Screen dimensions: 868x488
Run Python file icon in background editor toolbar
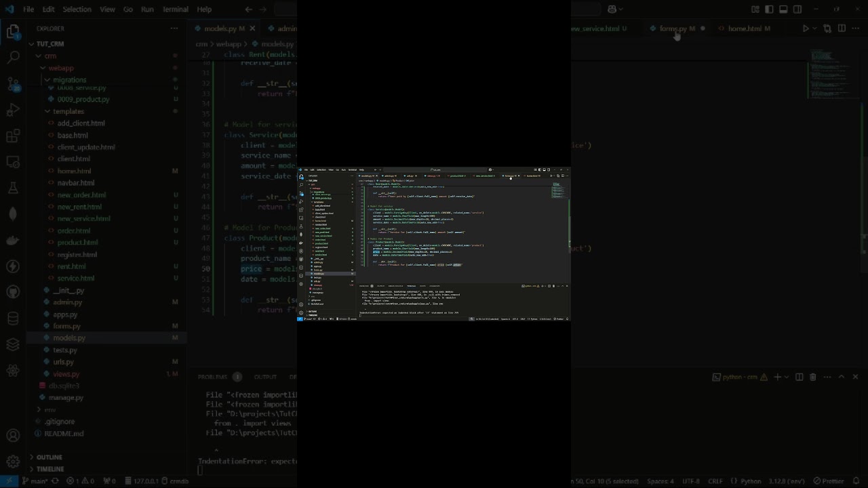[806, 28]
